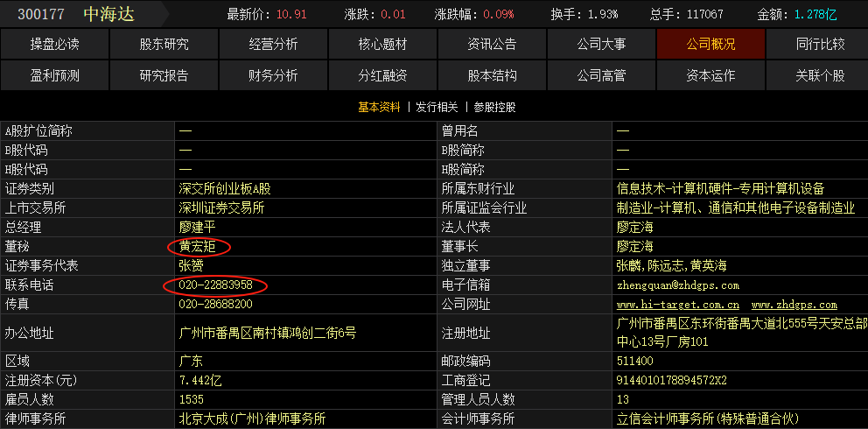The width and height of the screenshot is (868, 429).
Task: Open the www.zhdgps.com website link
Action: tap(794, 305)
